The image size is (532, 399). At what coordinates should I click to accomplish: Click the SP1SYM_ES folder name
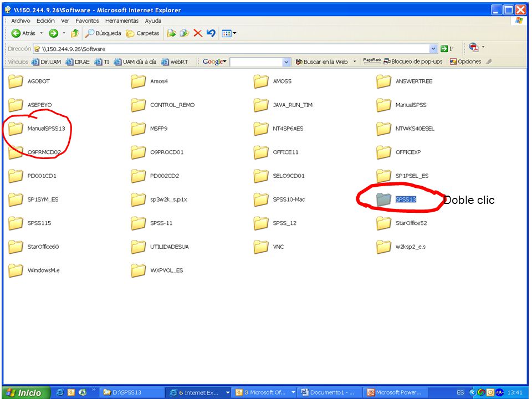(x=43, y=199)
